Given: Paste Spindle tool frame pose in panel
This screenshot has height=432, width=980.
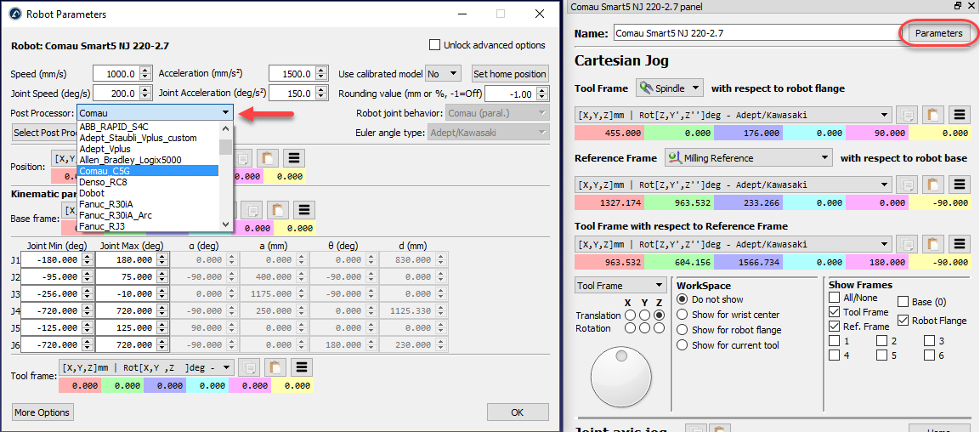Looking at the screenshot, I should point(932,115).
